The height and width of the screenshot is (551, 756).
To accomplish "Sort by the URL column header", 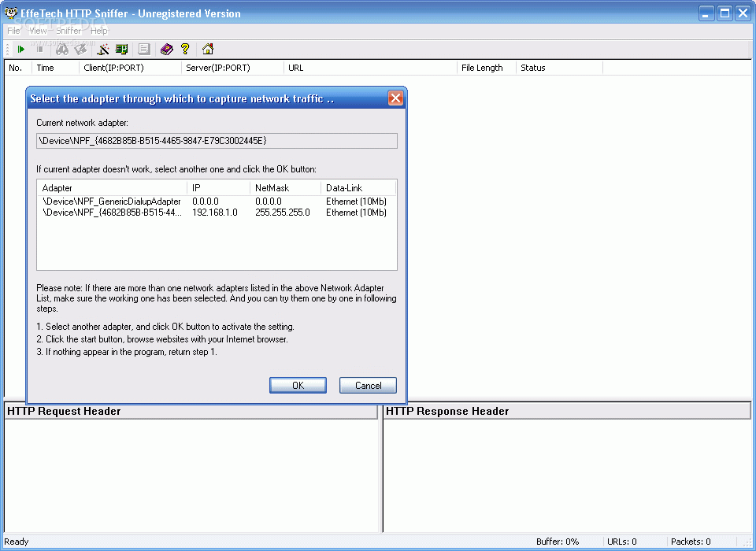I will click(370, 68).
